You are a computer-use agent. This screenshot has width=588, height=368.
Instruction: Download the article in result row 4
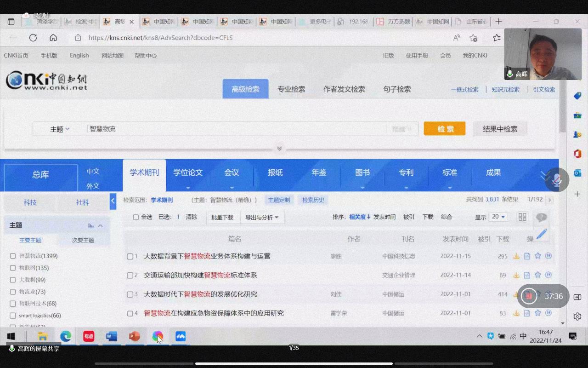tap(516, 313)
